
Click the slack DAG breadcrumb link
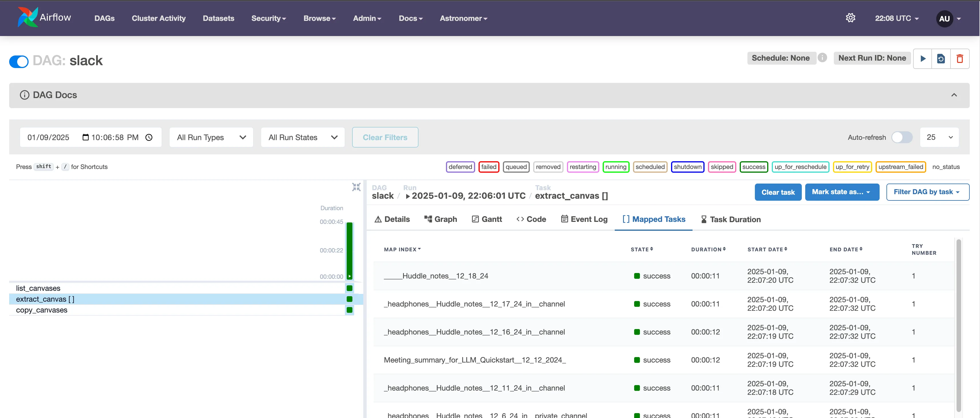[x=383, y=196]
